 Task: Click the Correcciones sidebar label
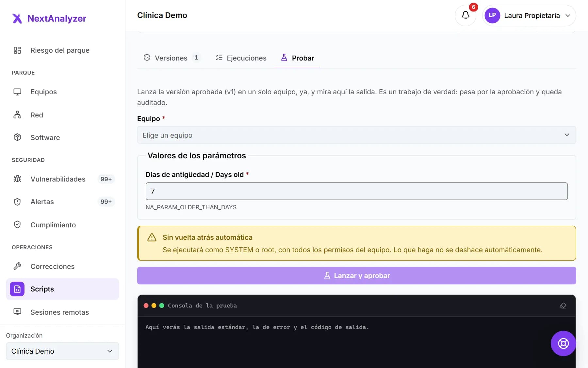(x=52, y=266)
